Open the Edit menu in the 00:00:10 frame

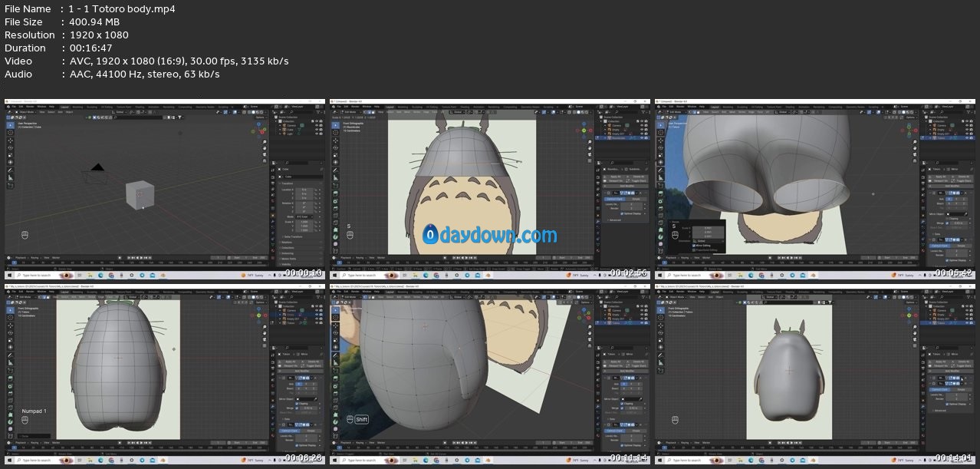tap(21, 107)
